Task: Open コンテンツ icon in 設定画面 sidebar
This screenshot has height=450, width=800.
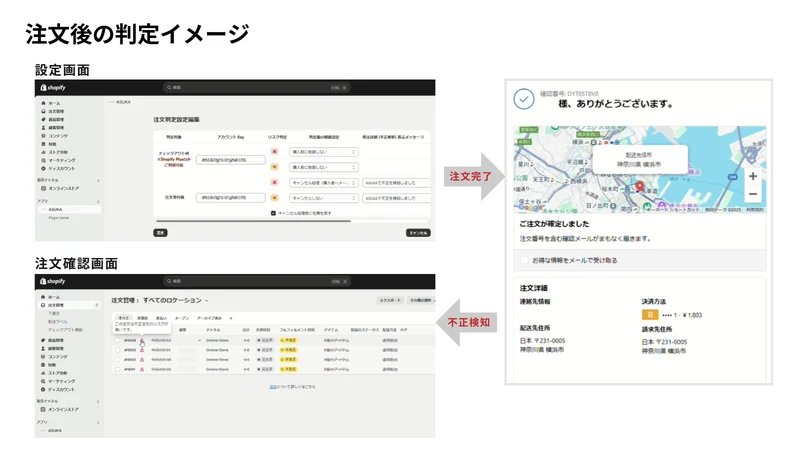Action: click(x=43, y=136)
